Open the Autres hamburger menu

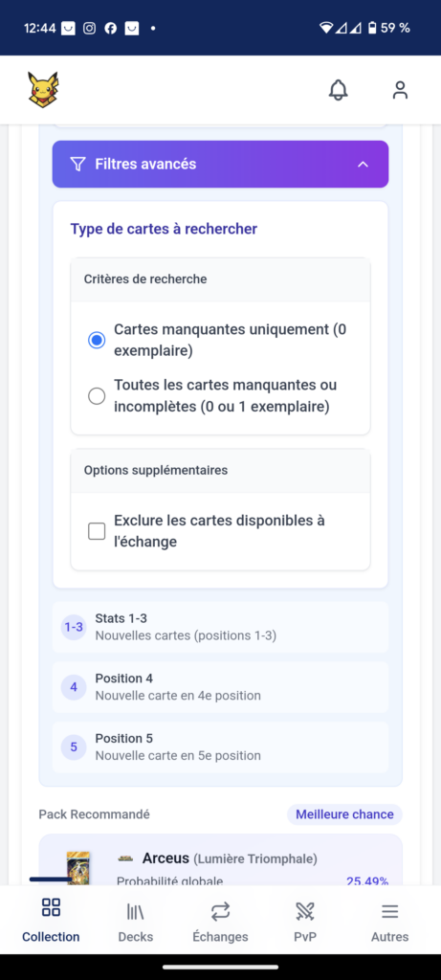point(389,922)
